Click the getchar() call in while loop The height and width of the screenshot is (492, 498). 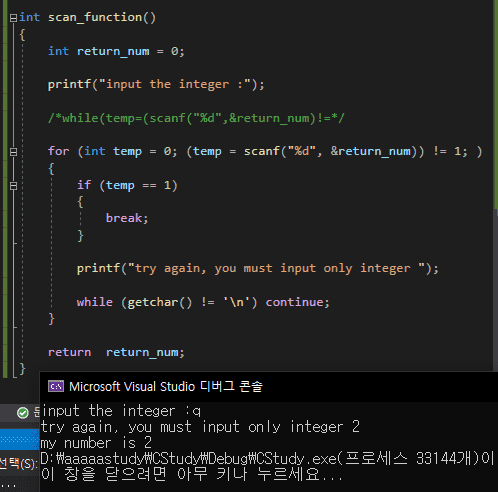pyautogui.click(x=160, y=302)
